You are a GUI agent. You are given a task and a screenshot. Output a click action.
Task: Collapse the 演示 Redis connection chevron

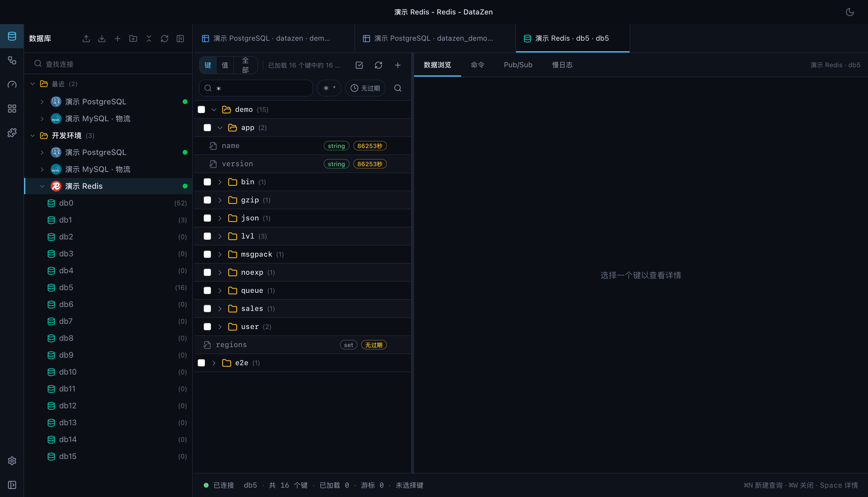(x=42, y=186)
